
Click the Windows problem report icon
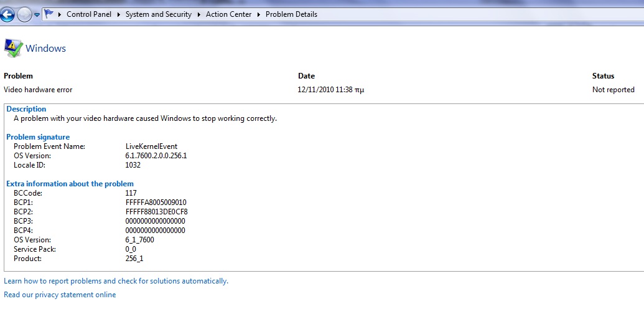click(x=13, y=48)
